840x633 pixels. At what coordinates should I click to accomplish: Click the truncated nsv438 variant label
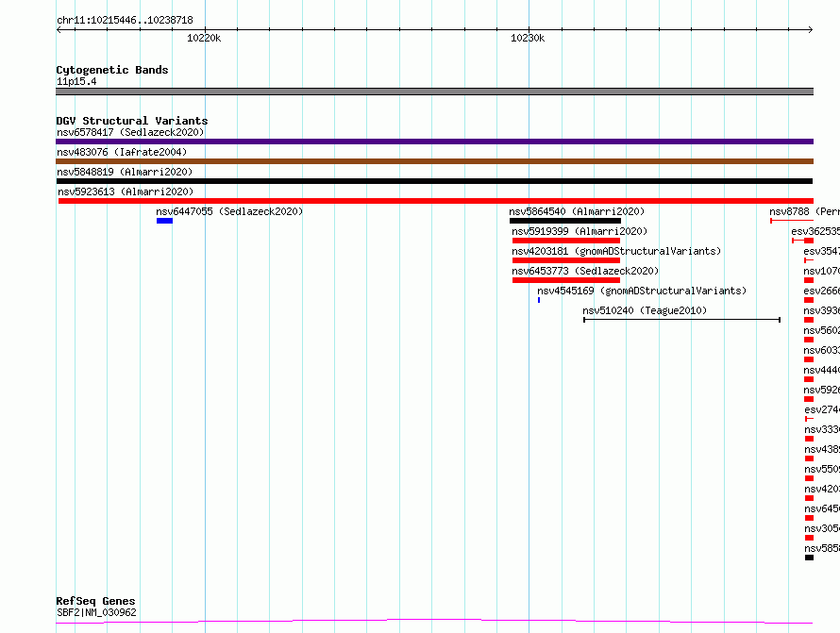click(822, 449)
